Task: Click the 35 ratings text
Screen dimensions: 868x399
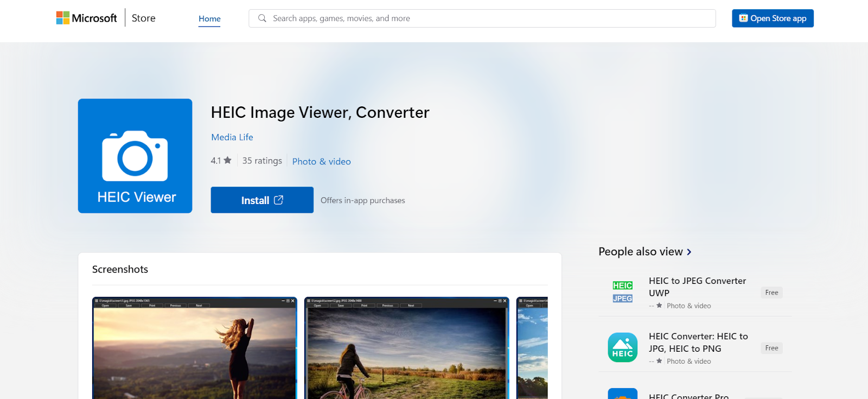Action: (262, 161)
